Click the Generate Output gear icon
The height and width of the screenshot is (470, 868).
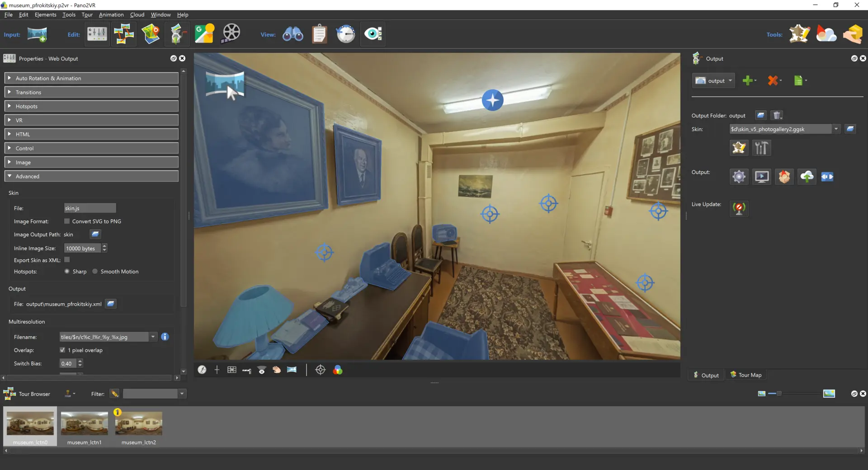tap(739, 177)
